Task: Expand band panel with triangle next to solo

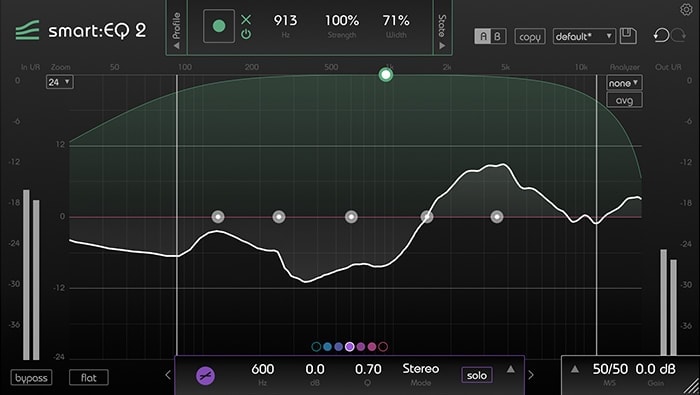Action: click(x=511, y=370)
